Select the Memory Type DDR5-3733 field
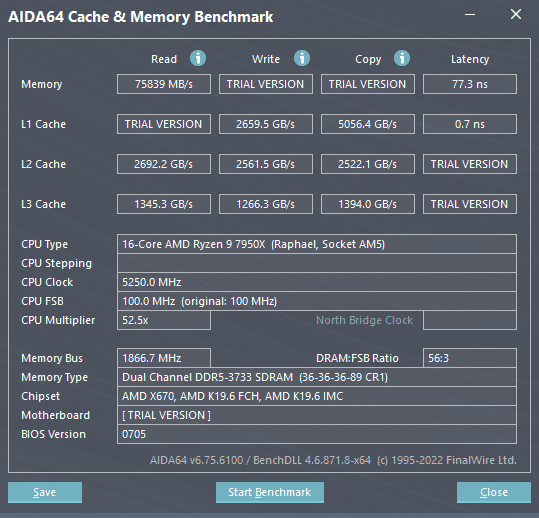 [x=317, y=377]
